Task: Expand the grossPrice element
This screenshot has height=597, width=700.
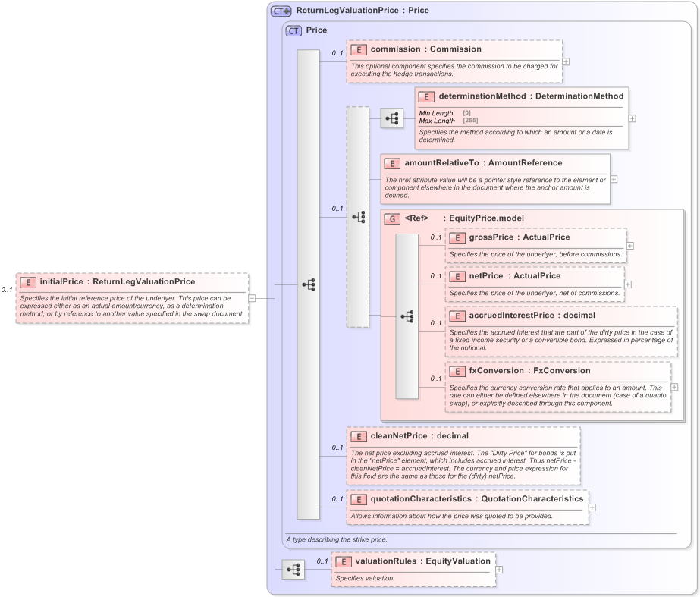Action: point(630,246)
